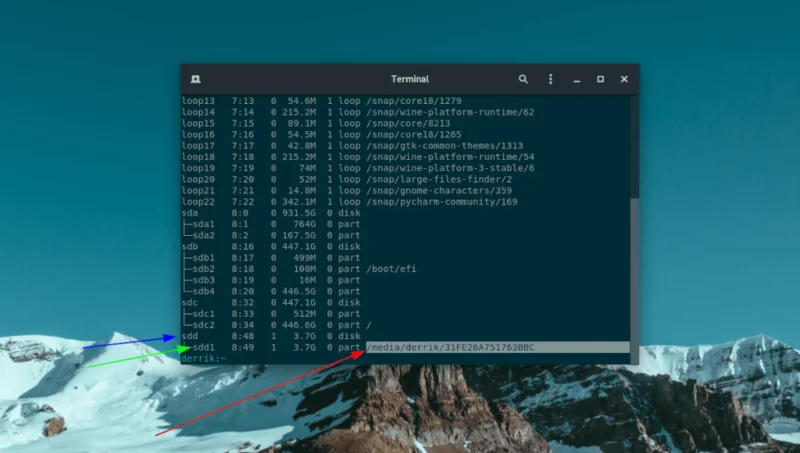This screenshot has height=453, width=800.
Task: Click the Terminal vertical scrollbar handle
Action: point(634,280)
